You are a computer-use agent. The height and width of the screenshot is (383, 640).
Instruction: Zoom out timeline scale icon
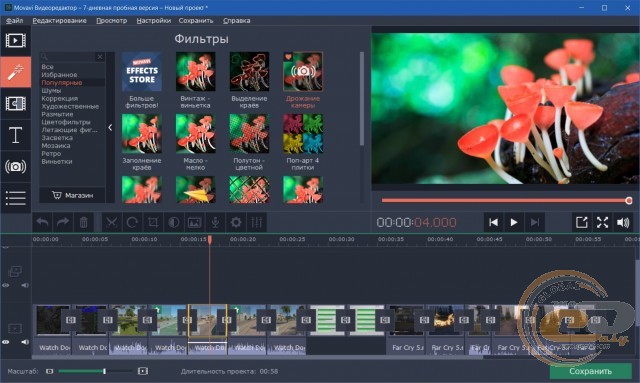point(49,371)
